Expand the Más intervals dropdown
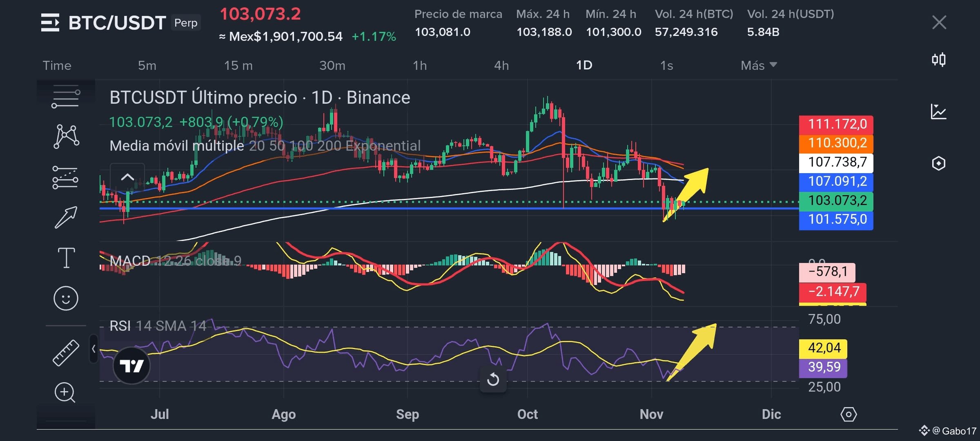The image size is (980, 441). pyautogui.click(x=759, y=65)
